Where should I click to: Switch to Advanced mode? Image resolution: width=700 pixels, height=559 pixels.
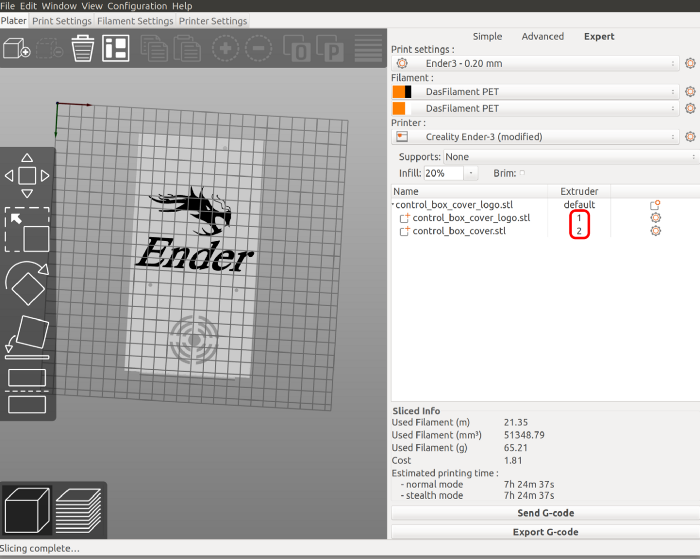[x=543, y=37]
